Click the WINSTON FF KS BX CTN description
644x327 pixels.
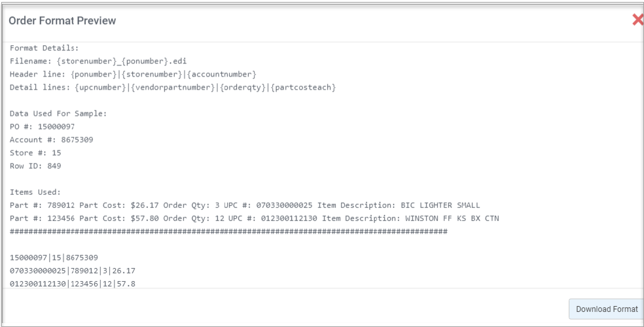tap(452, 218)
